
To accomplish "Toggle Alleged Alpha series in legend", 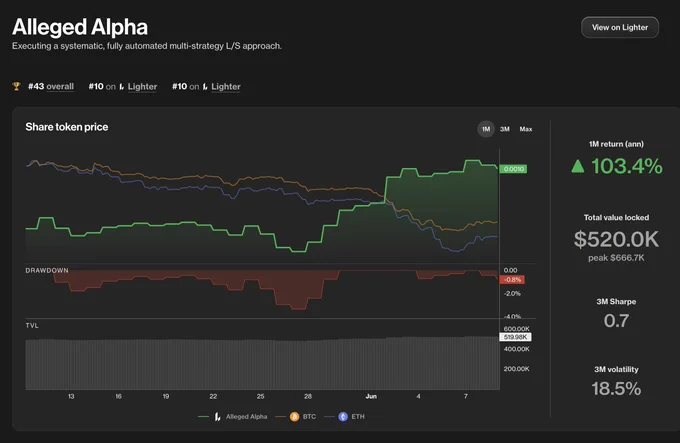I will click(246, 417).
